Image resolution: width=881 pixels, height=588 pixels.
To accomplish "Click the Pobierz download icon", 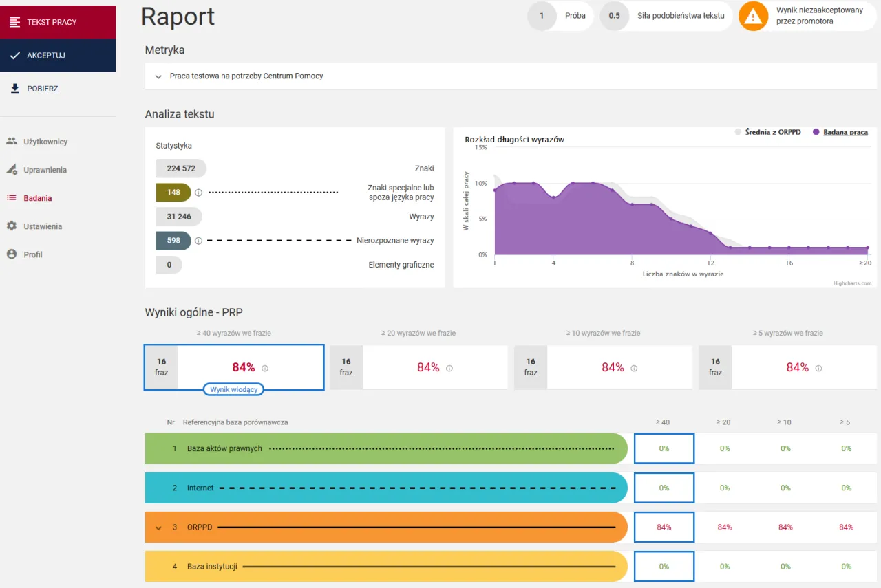I will tap(15, 89).
